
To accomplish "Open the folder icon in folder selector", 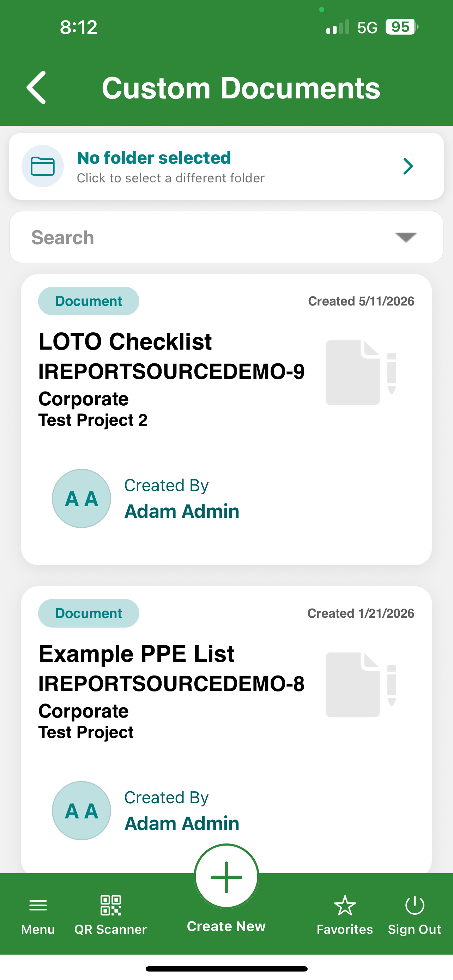I will click(43, 166).
